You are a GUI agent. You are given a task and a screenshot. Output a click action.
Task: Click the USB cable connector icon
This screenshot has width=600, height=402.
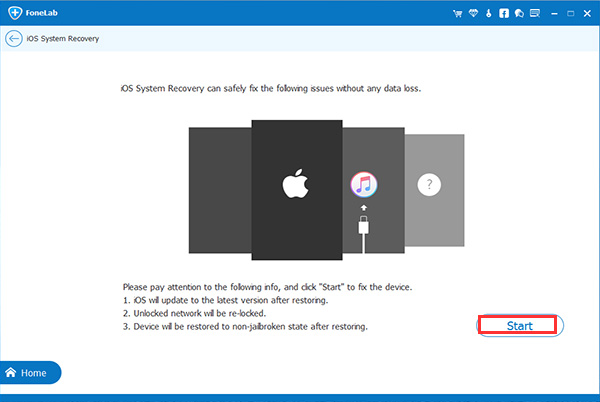coord(364,233)
